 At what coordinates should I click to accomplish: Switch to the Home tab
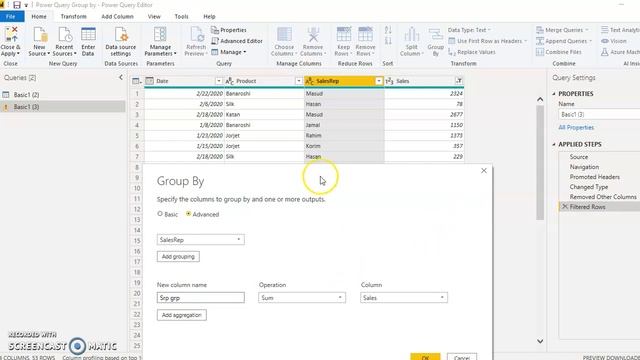[39, 16]
